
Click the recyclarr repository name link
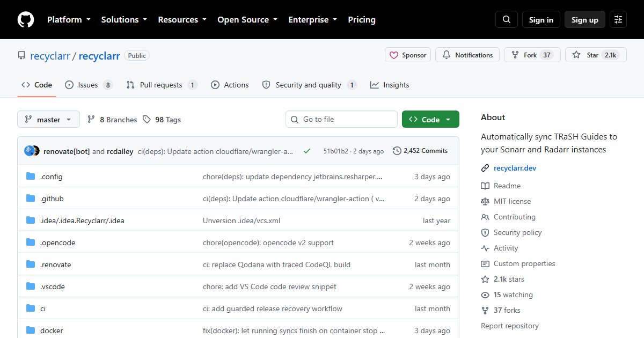(x=99, y=55)
